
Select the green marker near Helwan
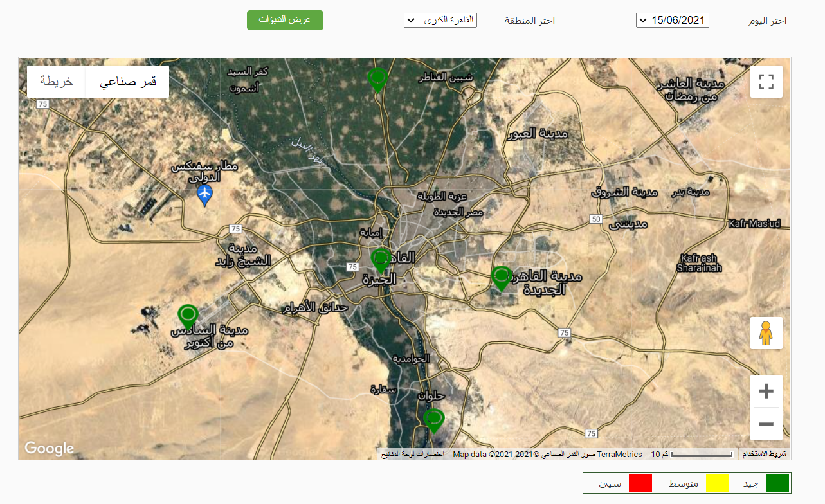pyautogui.click(x=434, y=419)
